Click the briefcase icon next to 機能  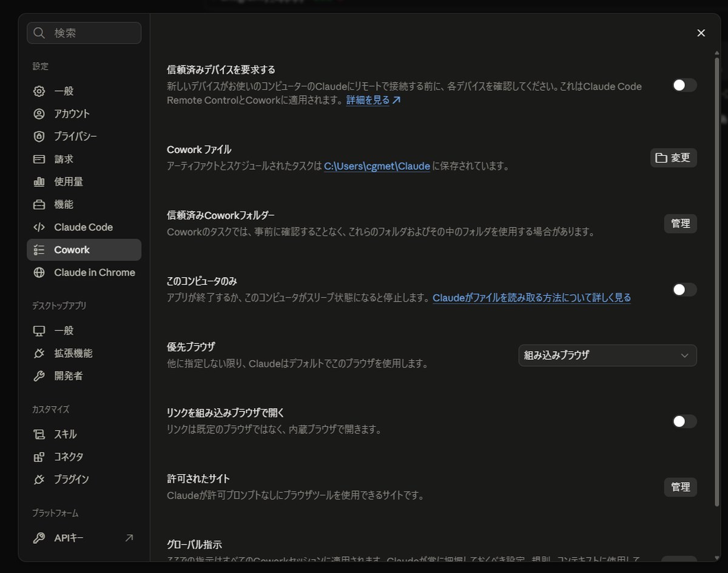pos(39,204)
